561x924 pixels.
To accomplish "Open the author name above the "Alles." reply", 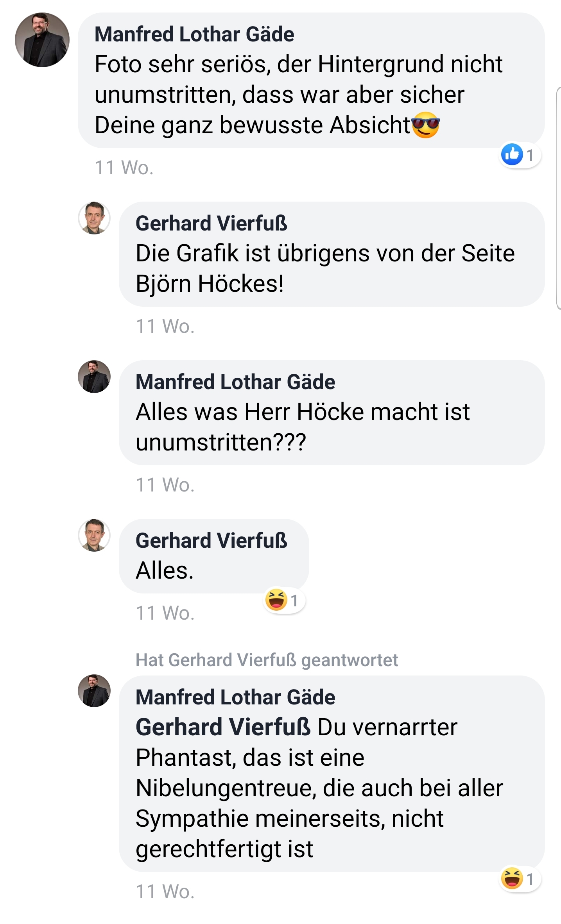I will pos(211,541).
